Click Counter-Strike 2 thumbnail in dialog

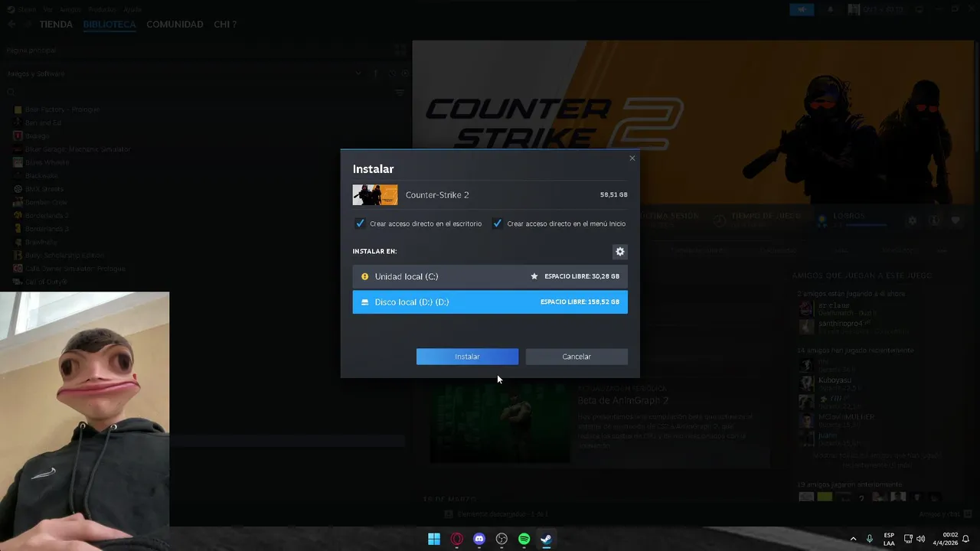click(x=375, y=194)
